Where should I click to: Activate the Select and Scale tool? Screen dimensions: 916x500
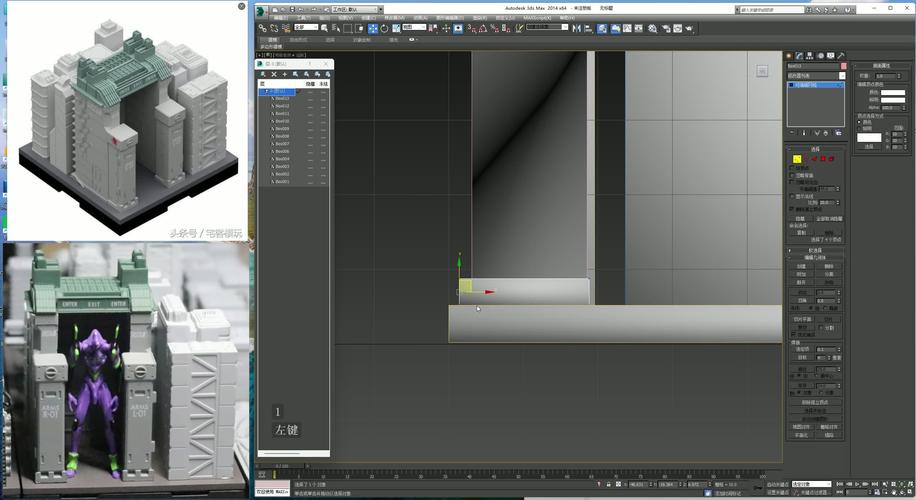click(396, 28)
